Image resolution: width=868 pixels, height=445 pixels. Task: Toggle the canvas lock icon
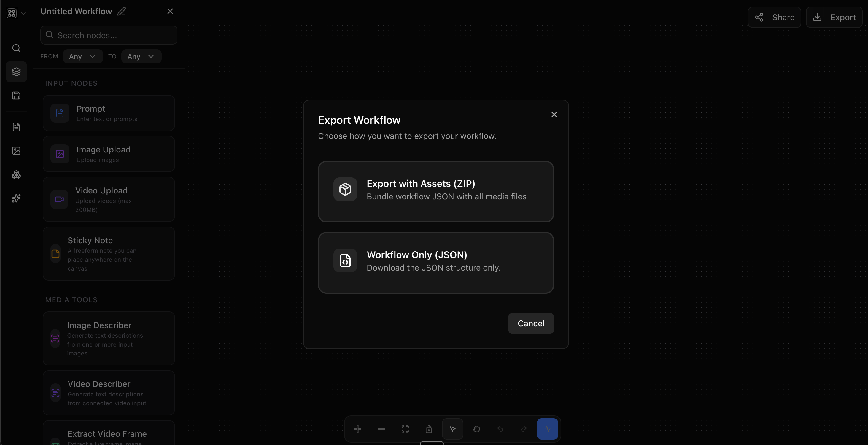(x=429, y=429)
